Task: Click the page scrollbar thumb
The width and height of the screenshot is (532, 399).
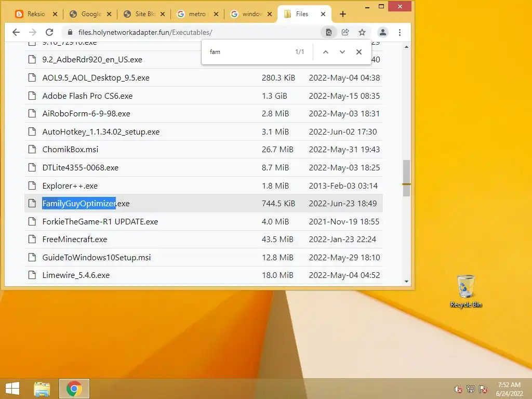Action: (x=406, y=178)
